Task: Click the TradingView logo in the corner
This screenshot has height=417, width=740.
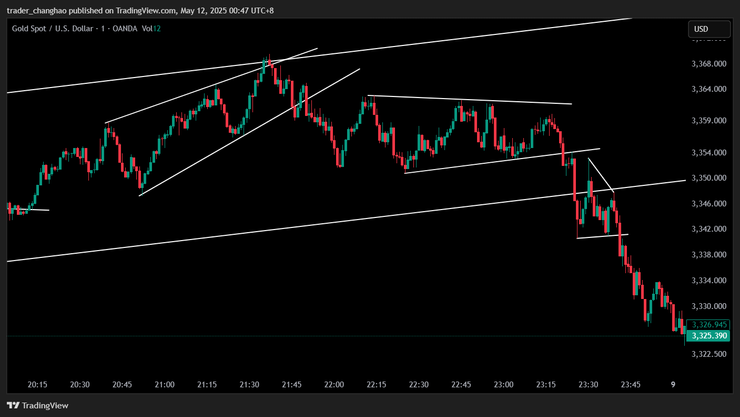Action: click(38, 406)
